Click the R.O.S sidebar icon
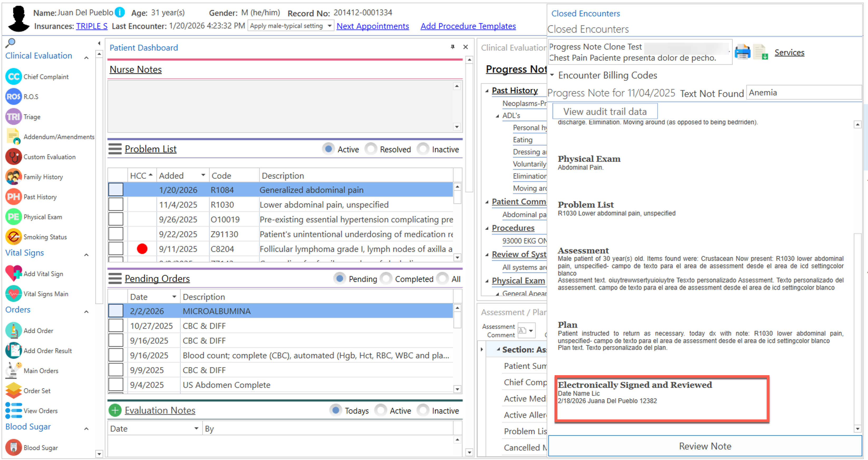The image size is (868, 460). point(13,97)
